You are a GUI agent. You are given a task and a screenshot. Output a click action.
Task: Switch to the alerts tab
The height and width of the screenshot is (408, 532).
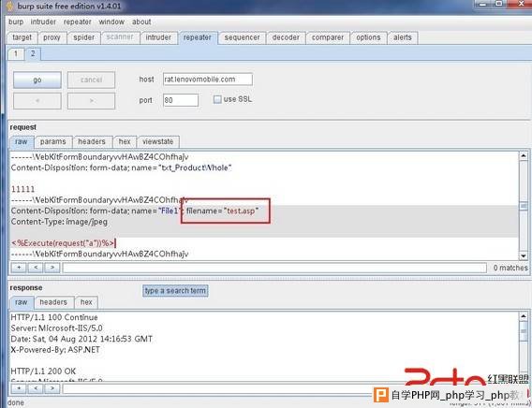403,37
